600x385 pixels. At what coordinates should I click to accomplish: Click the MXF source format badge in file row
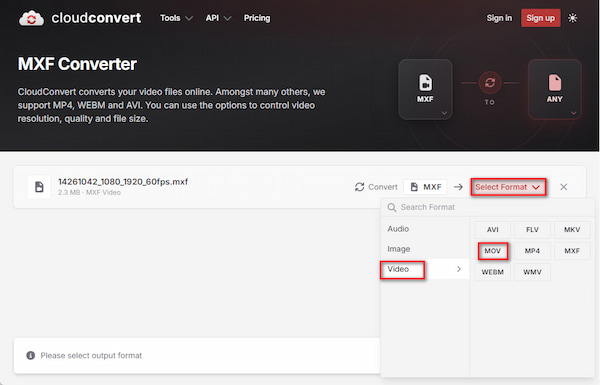coord(425,187)
